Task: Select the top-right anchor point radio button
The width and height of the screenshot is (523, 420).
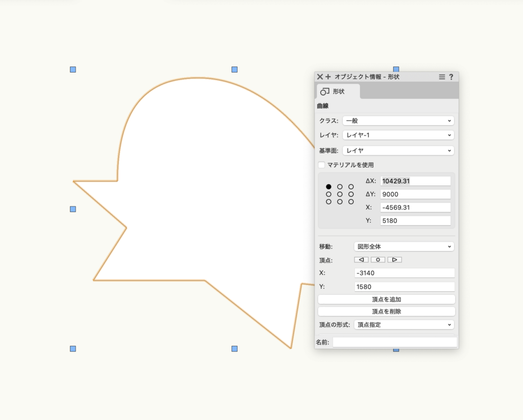Action: [351, 187]
